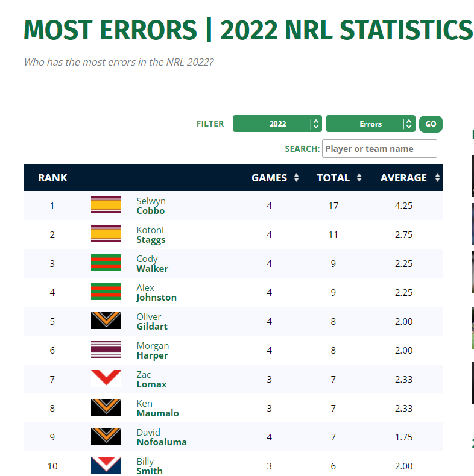Sort table by Average arrows
Image resolution: width=474 pixels, height=476 pixels.
coord(438,178)
